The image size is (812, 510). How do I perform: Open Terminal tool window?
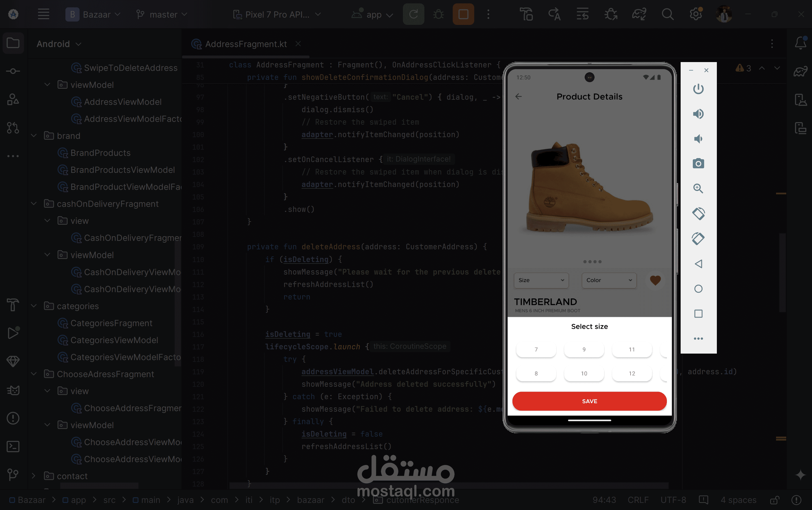coord(13,446)
